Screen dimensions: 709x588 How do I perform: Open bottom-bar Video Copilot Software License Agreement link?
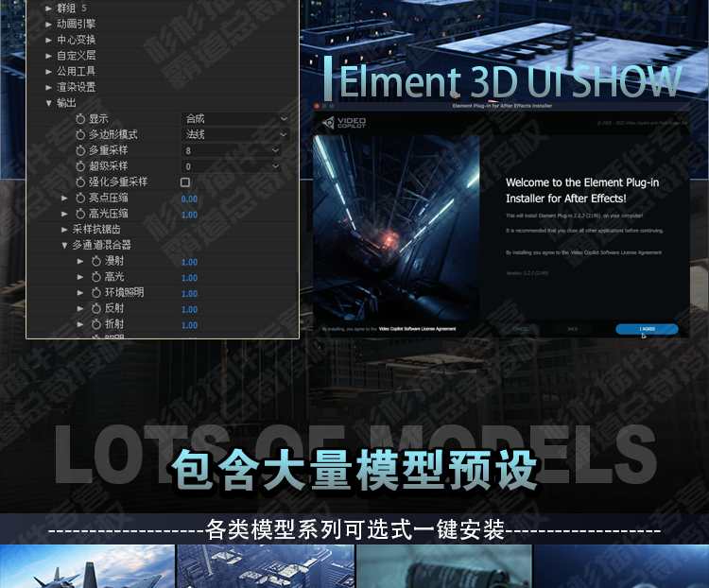click(x=417, y=329)
